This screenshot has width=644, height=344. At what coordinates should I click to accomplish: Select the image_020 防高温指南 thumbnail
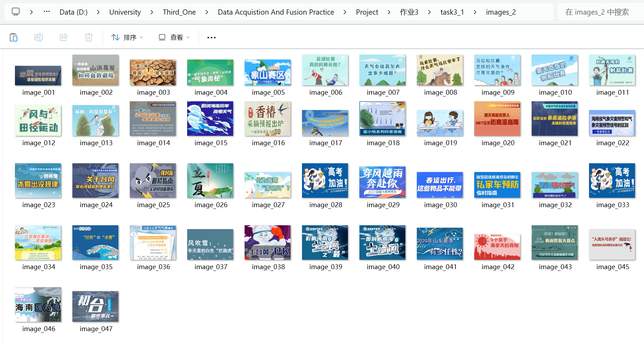click(497, 119)
